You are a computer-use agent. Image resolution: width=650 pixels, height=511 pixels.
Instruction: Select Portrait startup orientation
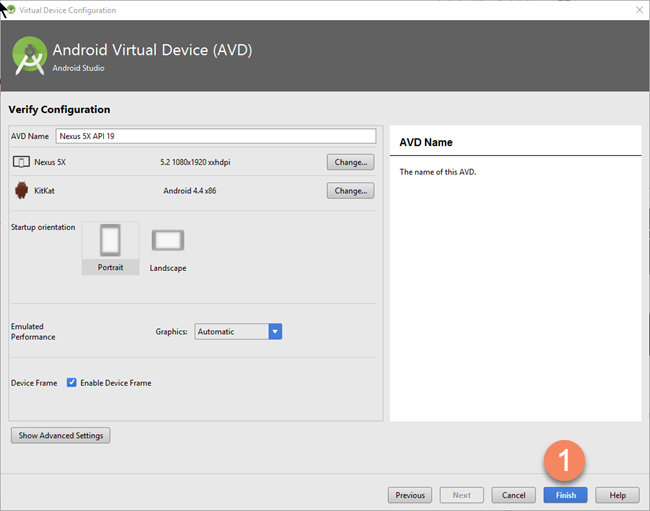pyautogui.click(x=110, y=248)
